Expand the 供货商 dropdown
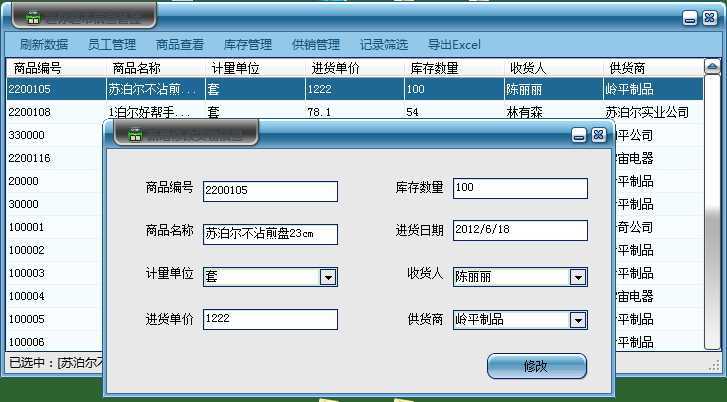Viewport: 727px width, 402px height. (578, 320)
